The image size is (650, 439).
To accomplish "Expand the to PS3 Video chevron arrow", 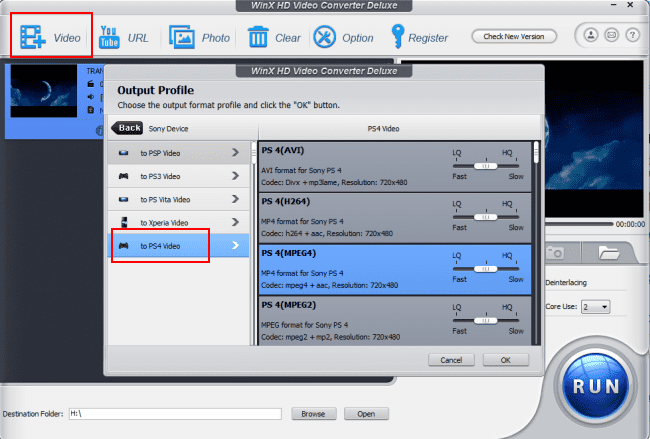I will (x=235, y=176).
